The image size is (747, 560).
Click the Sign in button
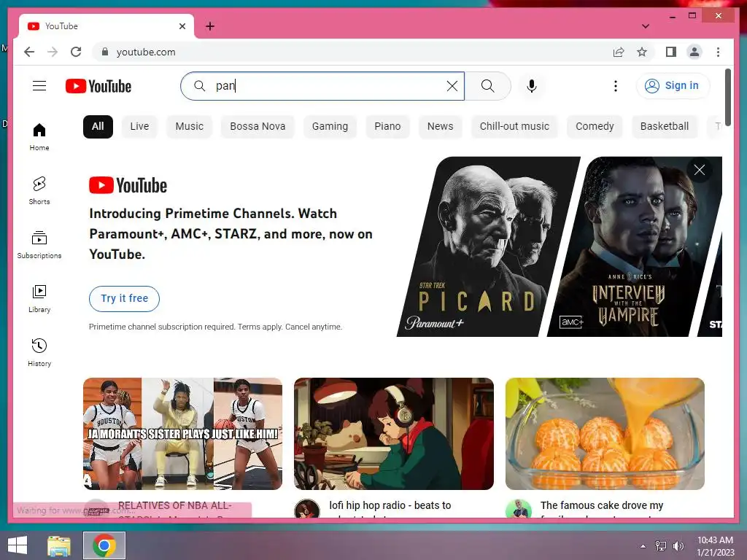[672, 86]
